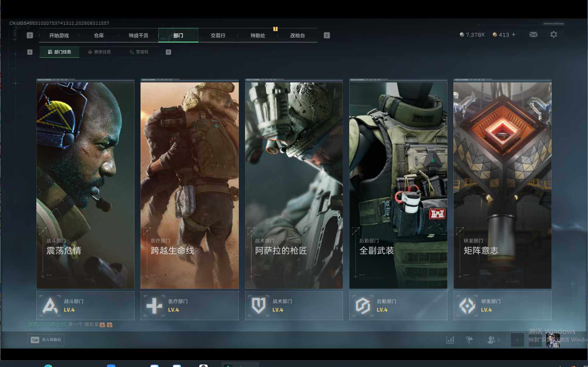
Task: Click the 413 gold coin balance
Action: [501, 35]
